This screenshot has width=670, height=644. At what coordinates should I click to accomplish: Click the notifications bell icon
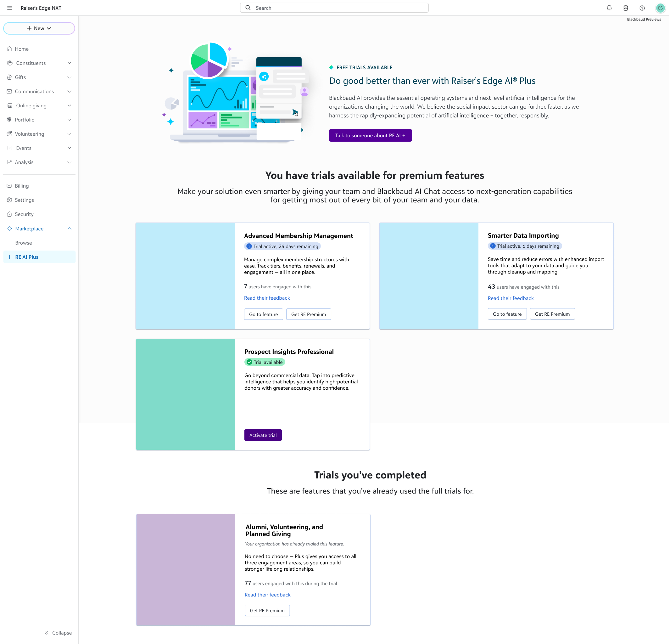click(x=609, y=8)
